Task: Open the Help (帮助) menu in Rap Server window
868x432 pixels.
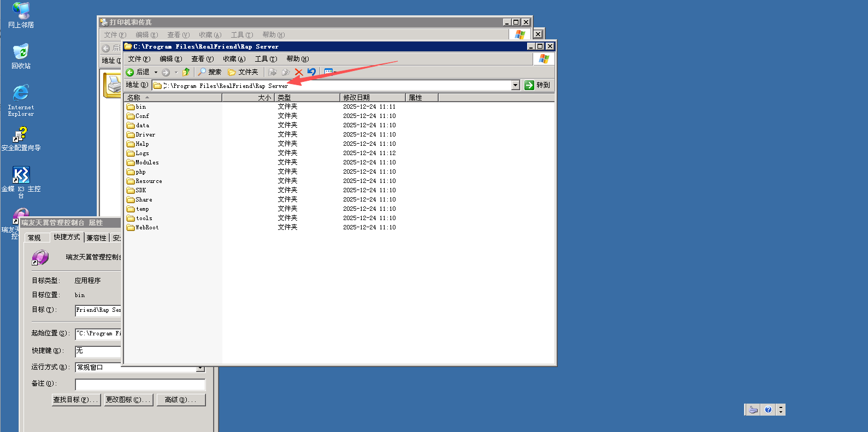Action: [x=297, y=59]
